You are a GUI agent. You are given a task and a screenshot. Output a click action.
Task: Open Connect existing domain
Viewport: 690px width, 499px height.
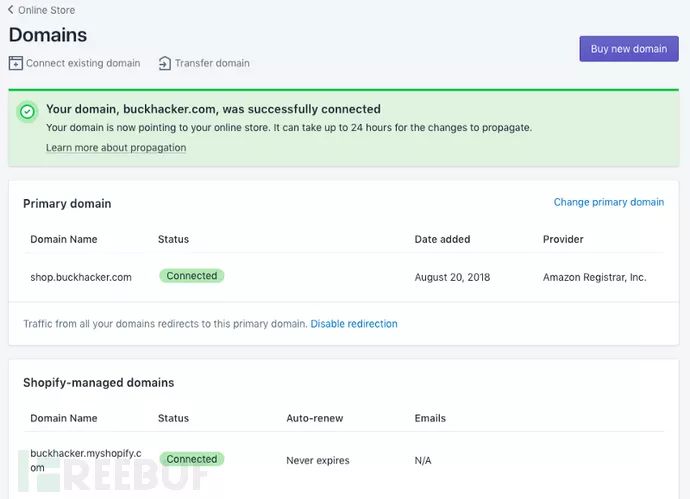(x=83, y=63)
